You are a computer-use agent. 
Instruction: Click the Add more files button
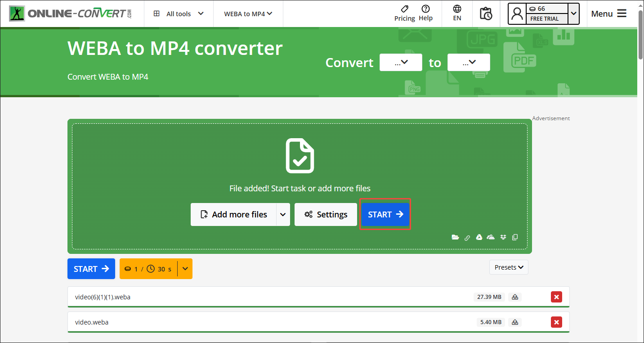233,214
